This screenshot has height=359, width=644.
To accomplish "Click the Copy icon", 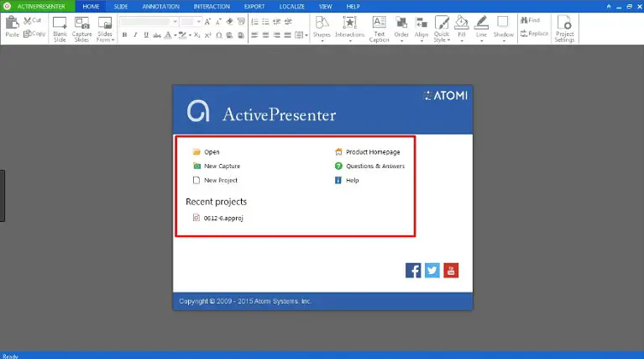I will (28, 34).
